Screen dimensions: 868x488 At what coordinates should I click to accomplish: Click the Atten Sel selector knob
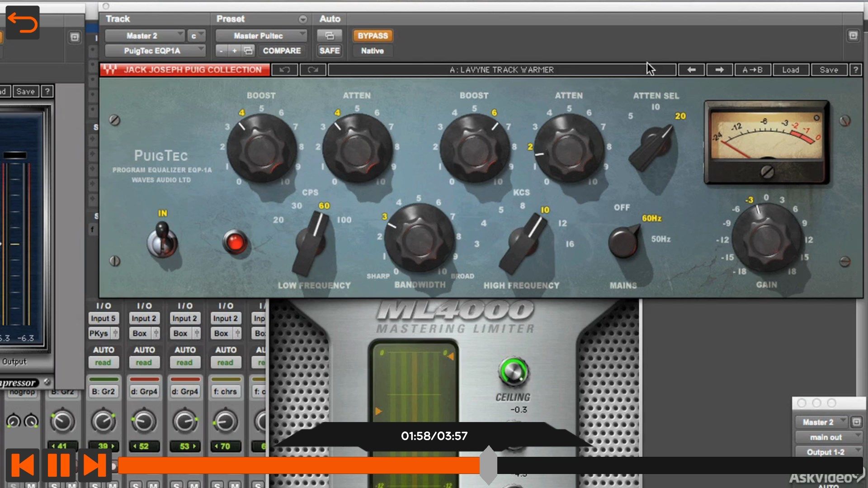[x=652, y=148]
